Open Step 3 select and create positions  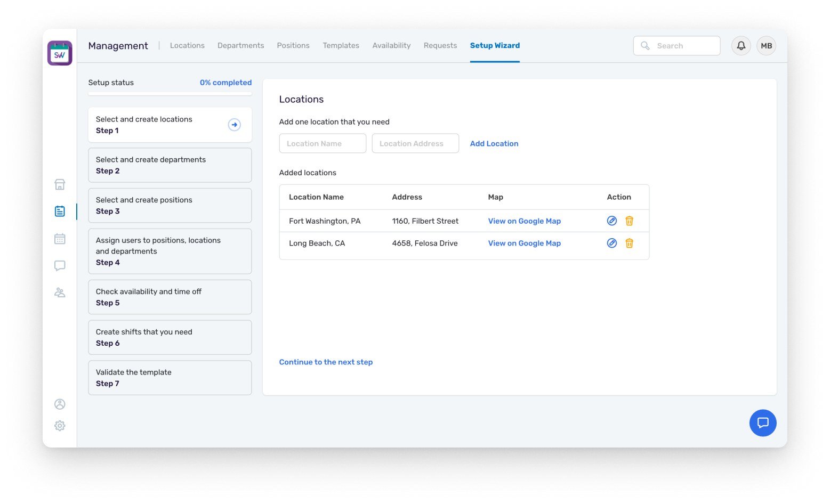click(x=170, y=206)
